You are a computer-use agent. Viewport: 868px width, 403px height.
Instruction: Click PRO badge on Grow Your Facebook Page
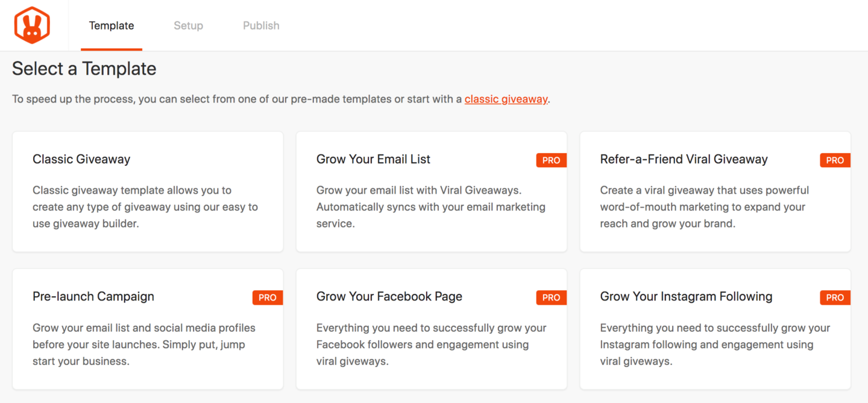[x=552, y=297]
